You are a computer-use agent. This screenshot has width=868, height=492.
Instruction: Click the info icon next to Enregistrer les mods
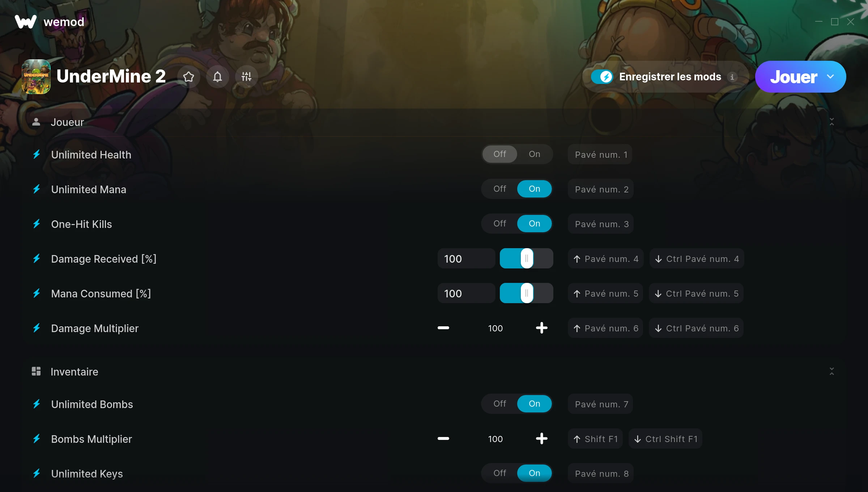[732, 77]
